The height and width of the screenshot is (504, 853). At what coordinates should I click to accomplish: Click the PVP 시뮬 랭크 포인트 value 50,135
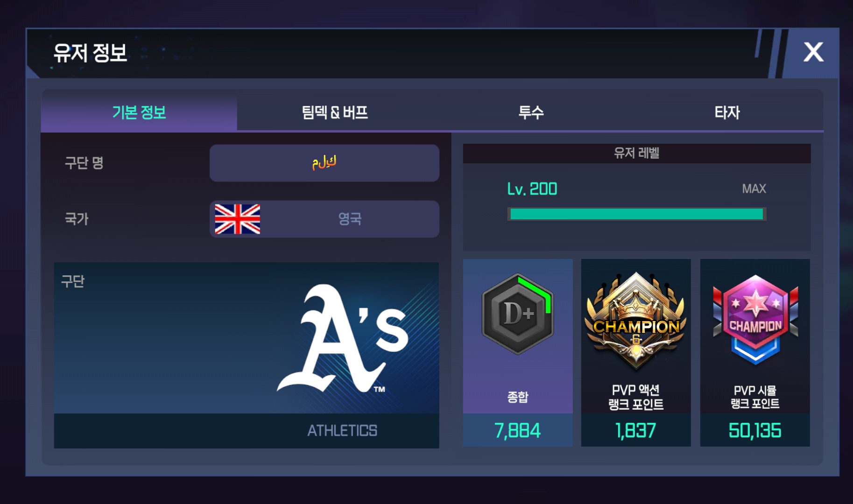pyautogui.click(x=755, y=430)
